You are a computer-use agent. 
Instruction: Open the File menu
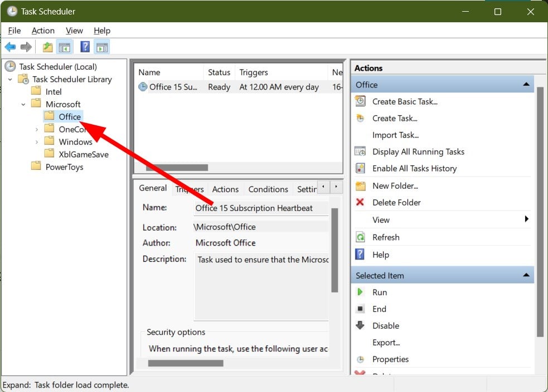pos(14,31)
